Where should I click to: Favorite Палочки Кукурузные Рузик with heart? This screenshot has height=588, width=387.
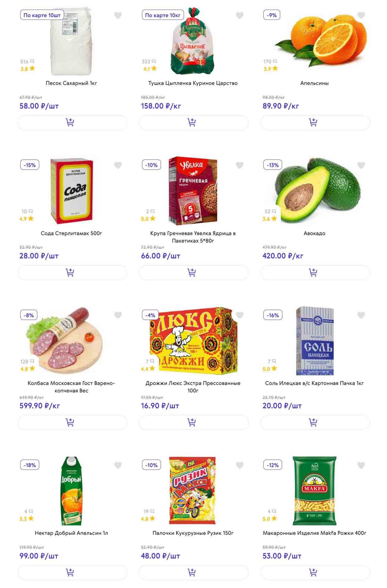coord(239,465)
